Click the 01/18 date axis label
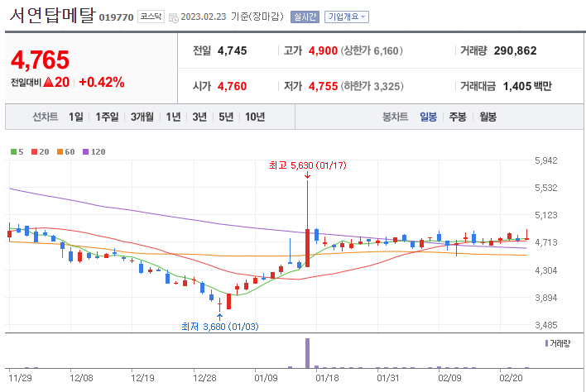The height and width of the screenshot is (392, 586). pos(328,378)
